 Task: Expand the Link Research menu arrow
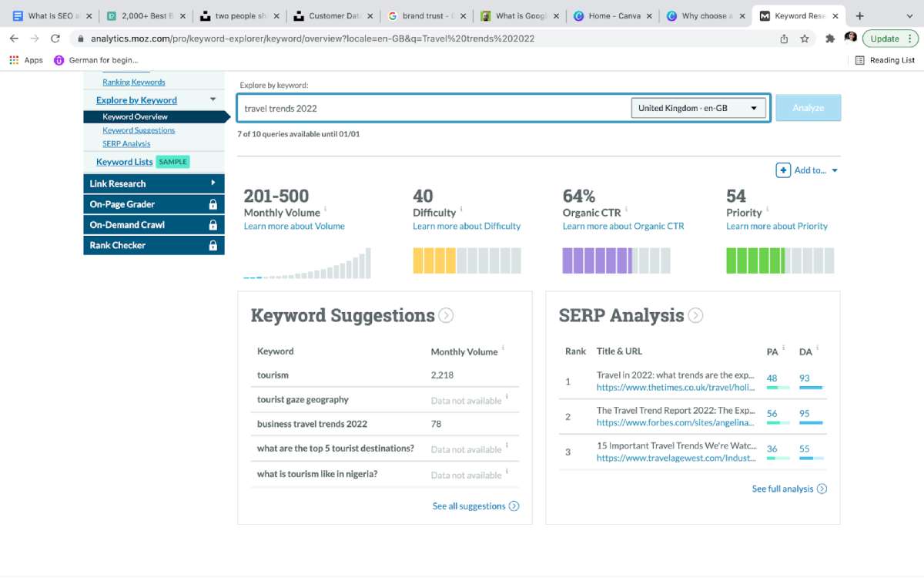213,183
